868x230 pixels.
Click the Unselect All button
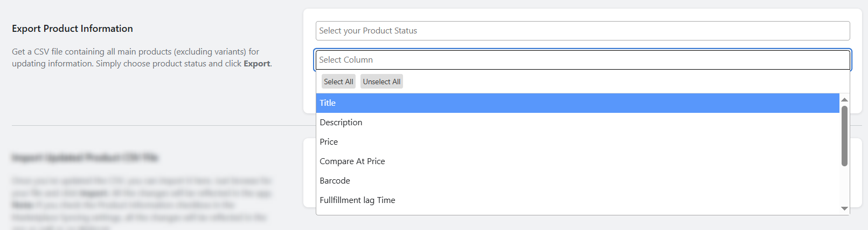tap(381, 82)
